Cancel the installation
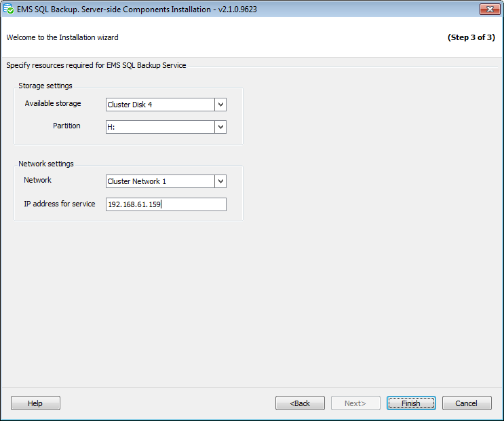Viewport: 504px width, 421px height. 467,403
